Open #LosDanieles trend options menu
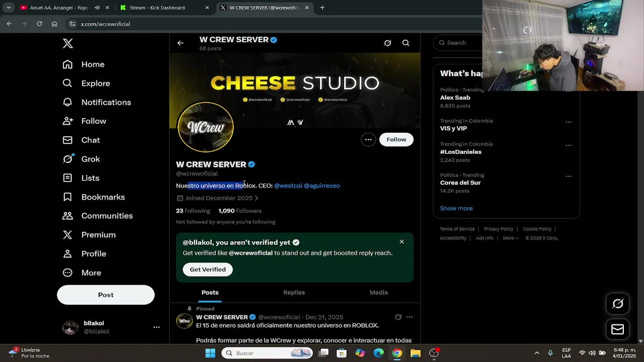 tap(569, 145)
